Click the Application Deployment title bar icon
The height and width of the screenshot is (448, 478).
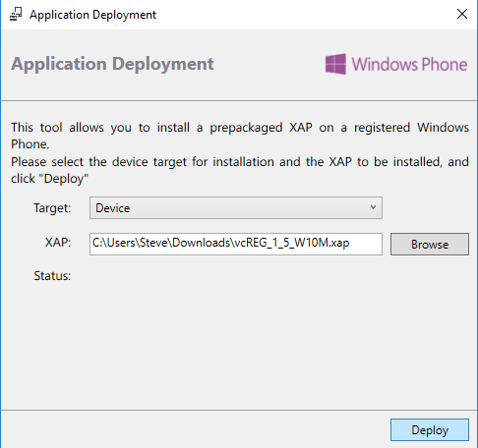click(x=16, y=14)
